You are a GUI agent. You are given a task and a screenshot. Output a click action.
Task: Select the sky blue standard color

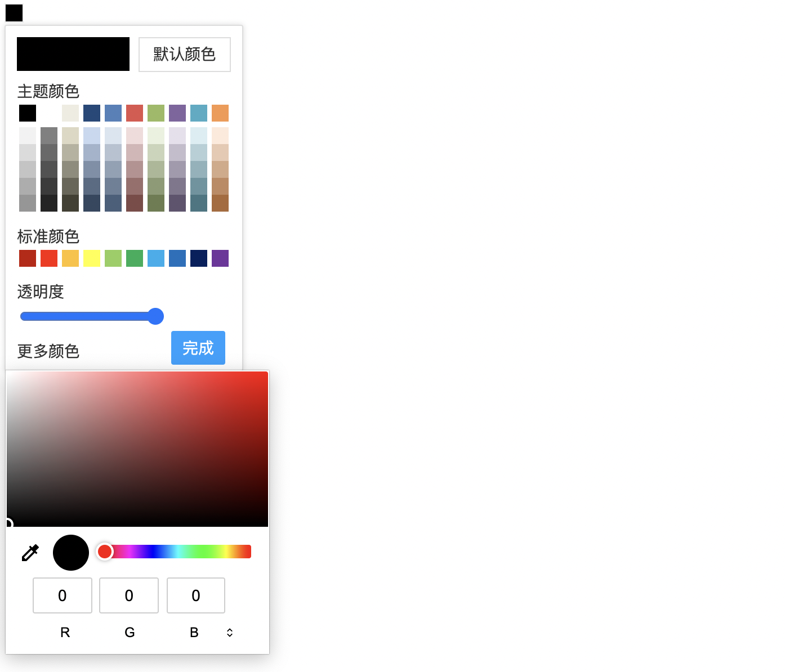156,258
